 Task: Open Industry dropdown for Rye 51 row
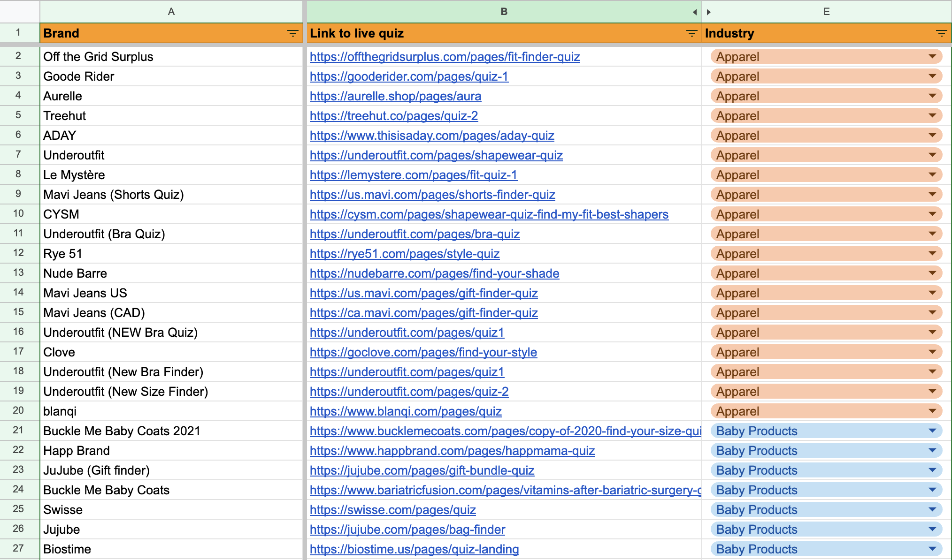(932, 254)
